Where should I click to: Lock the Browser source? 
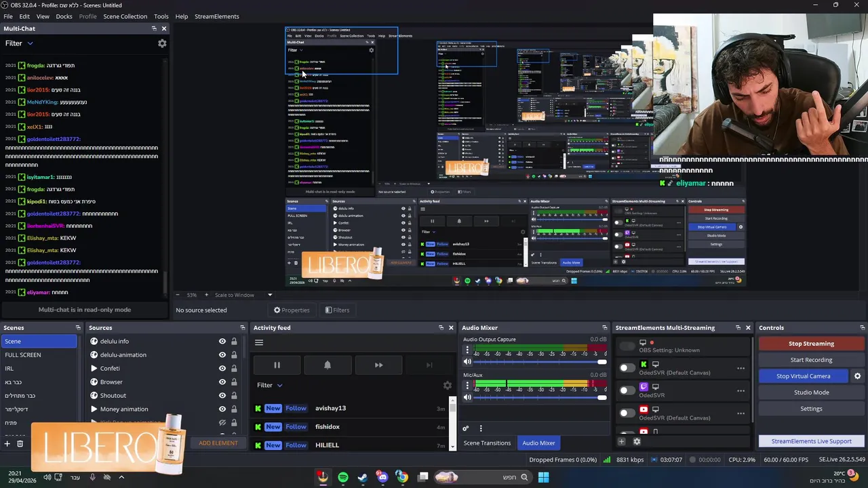click(234, 382)
